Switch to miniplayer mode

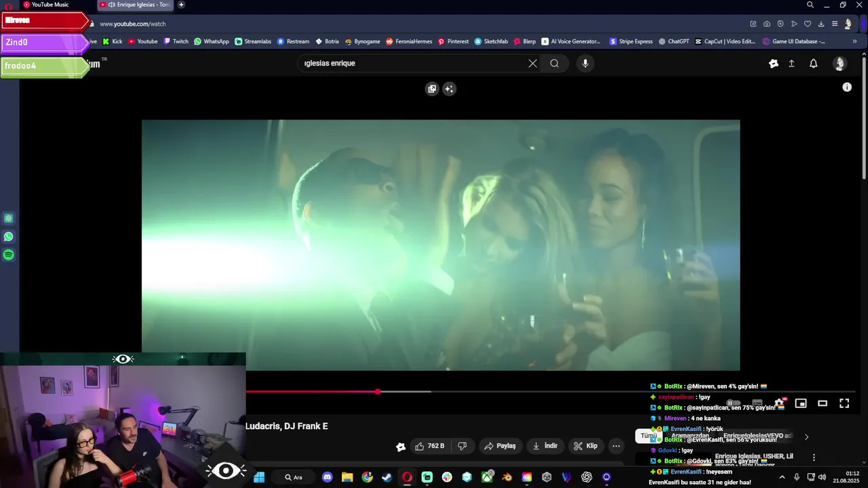(801, 403)
